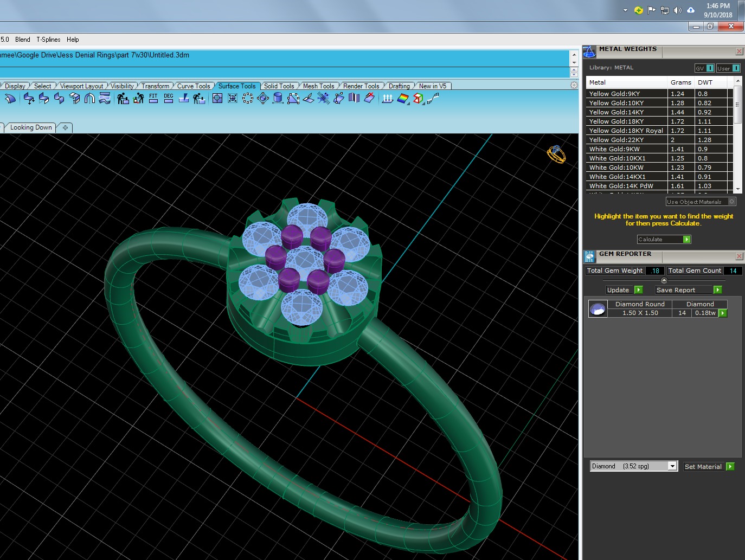The image size is (745, 560).
Task: Sort by the Grams column header
Action: (x=680, y=82)
